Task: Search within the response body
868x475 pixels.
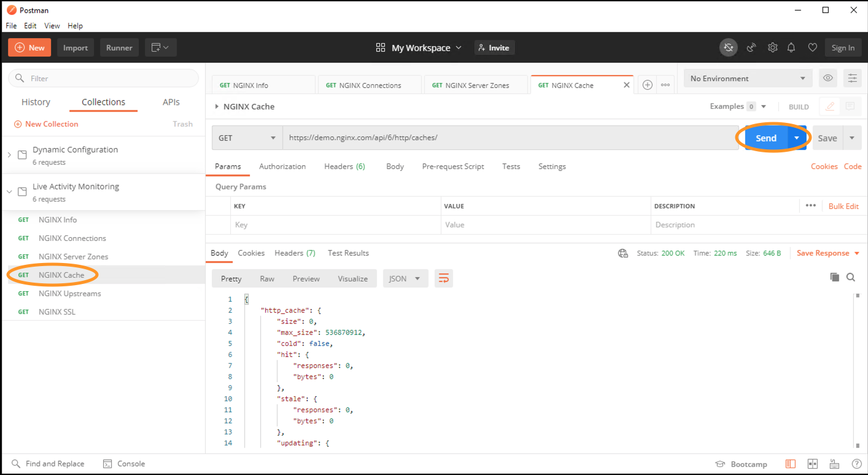Action: [x=851, y=277]
